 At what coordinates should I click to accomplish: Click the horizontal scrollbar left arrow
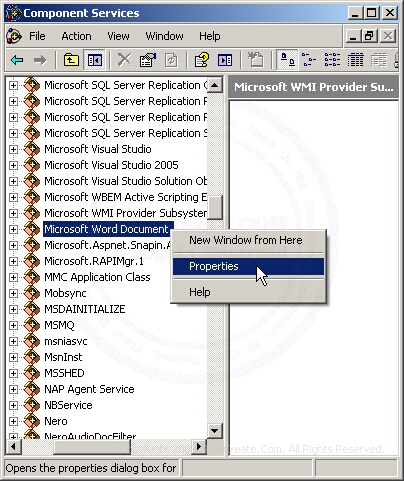[x=14, y=446]
